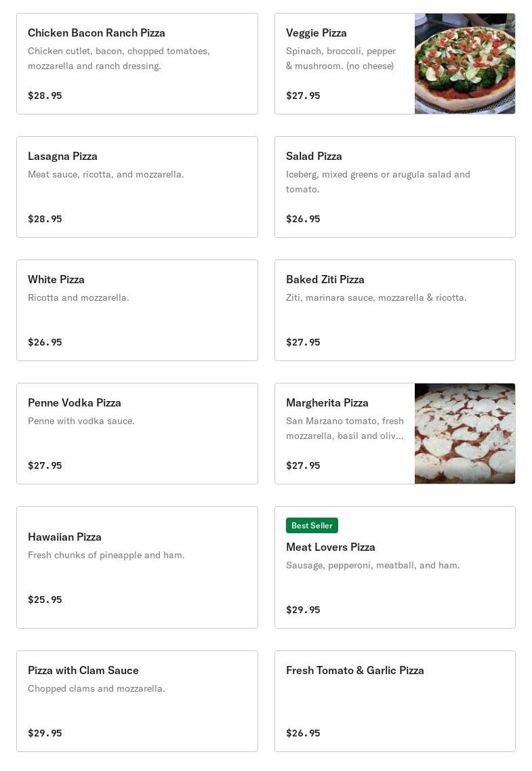Open the Baked Ziti Pizza card

(x=394, y=310)
